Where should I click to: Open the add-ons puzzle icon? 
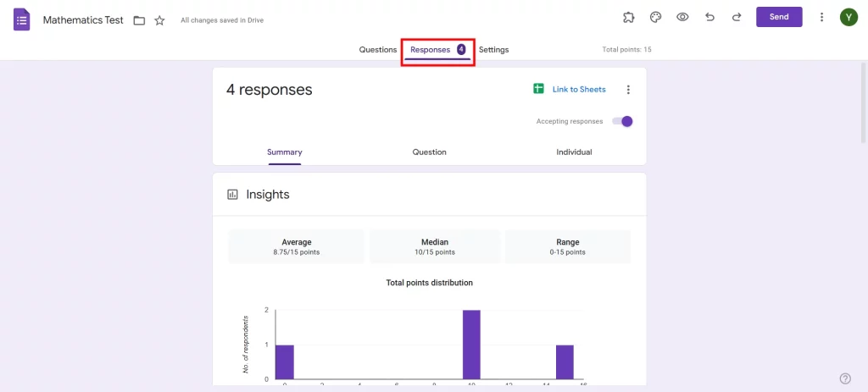click(x=628, y=17)
